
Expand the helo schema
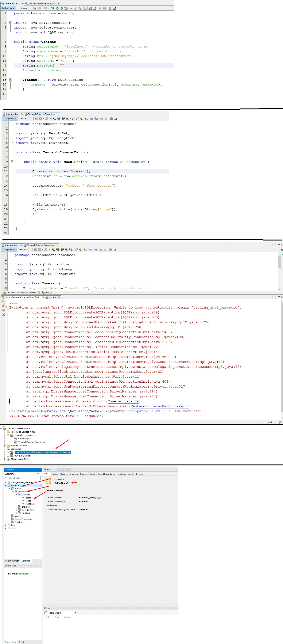pyautogui.click(x=6, y=525)
